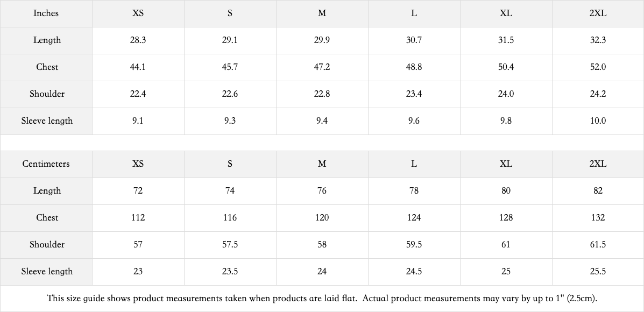Select the 82 length centimeter cell

[598, 191]
